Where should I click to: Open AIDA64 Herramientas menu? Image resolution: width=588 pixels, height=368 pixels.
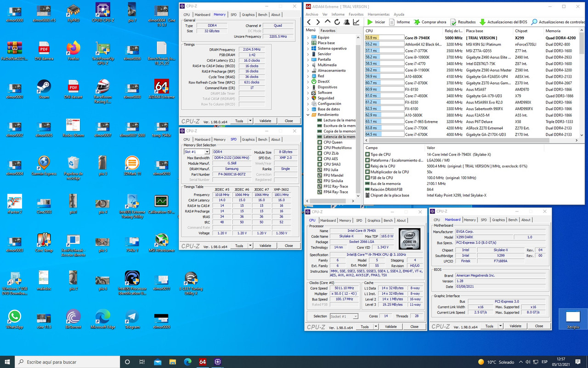tap(379, 14)
